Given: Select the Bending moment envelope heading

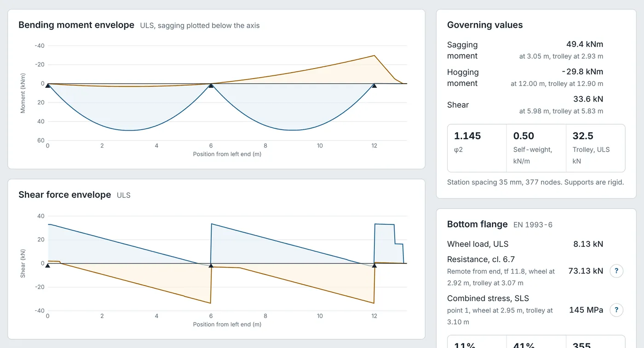Looking at the screenshot, I should (76, 25).
